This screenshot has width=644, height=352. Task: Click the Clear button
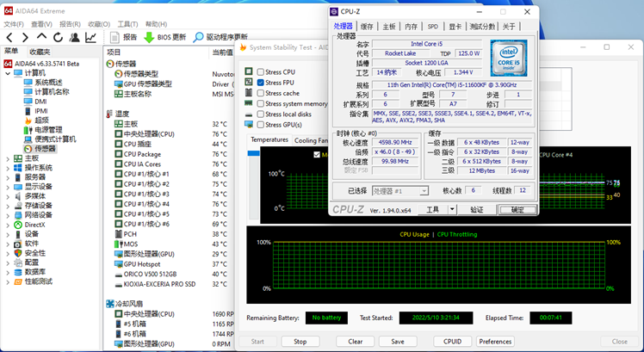point(356,342)
